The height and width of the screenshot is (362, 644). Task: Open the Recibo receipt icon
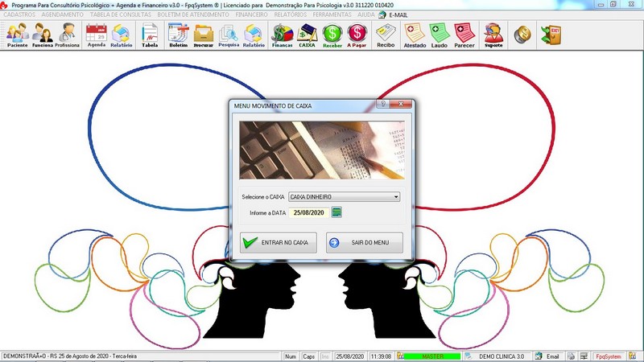coord(386,35)
